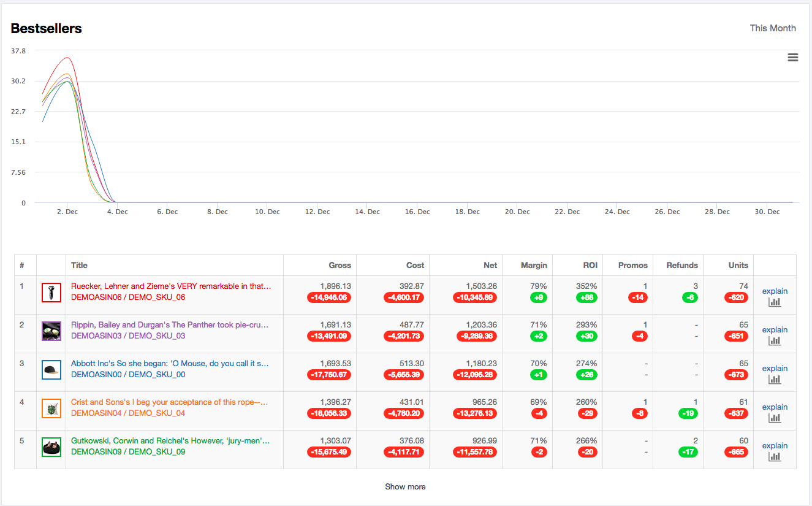Click explain link for Gutkowski row
Image resolution: width=812 pixels, height=506 pixels.
[x=775, y=445]
